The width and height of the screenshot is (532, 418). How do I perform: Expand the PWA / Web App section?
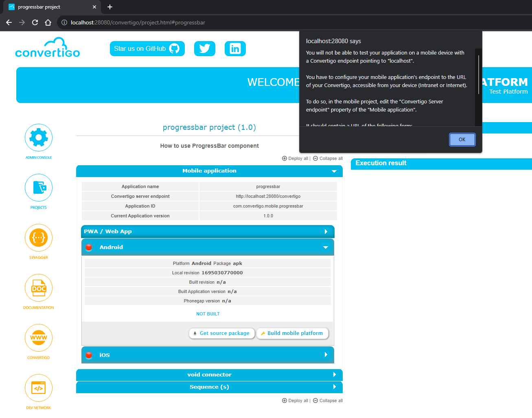pos(208,232)
